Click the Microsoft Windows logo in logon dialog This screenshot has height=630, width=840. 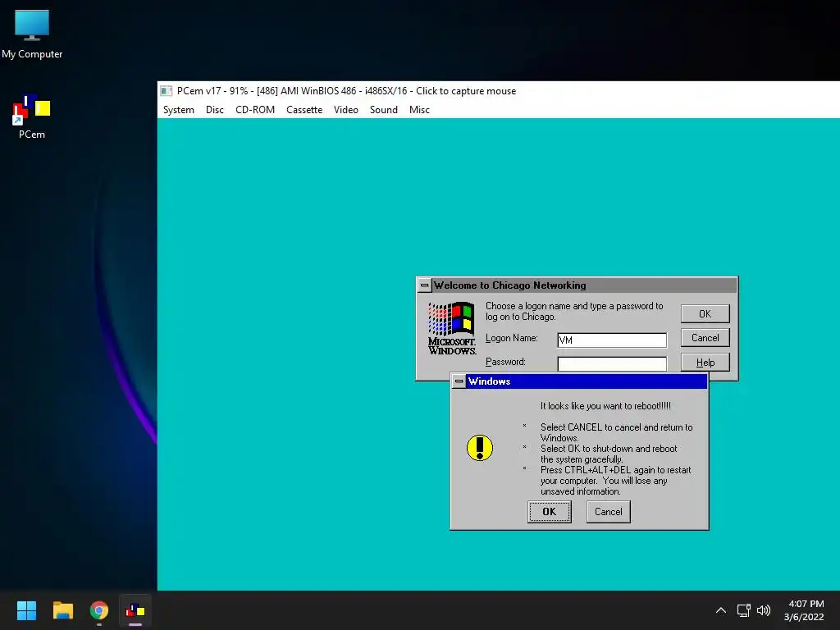(x=452, y=328)
